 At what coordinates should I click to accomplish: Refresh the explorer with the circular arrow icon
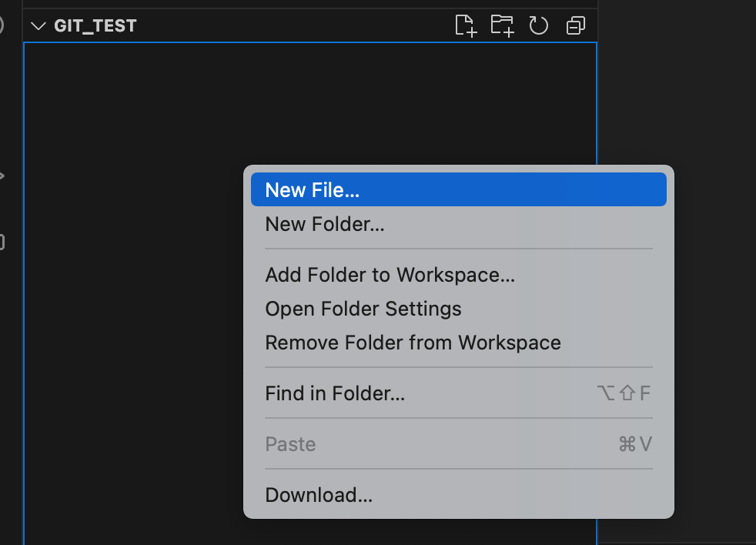click(x=539, y=25)
